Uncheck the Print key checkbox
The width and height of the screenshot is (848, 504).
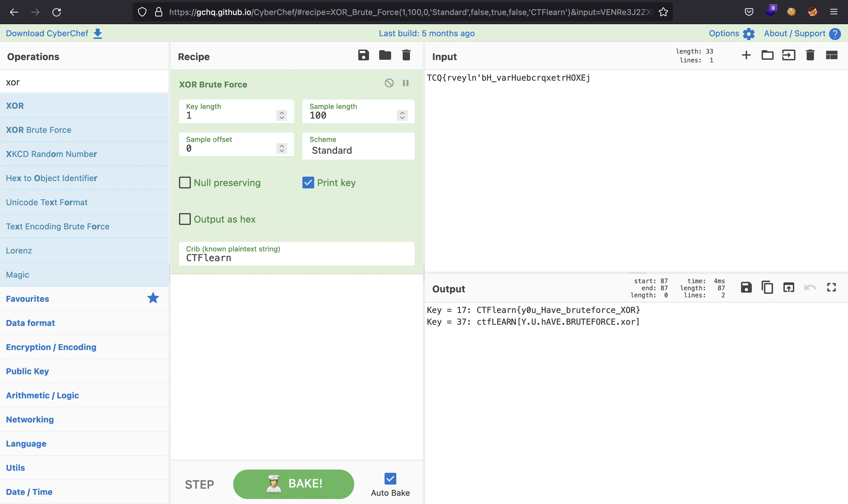[308, 183]
